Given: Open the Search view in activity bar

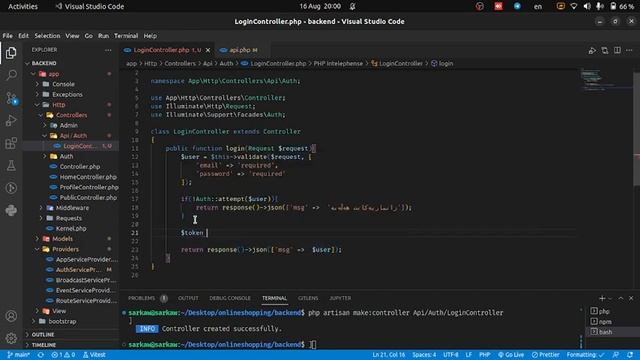Looking at the screenshot, I should point(11,75).
